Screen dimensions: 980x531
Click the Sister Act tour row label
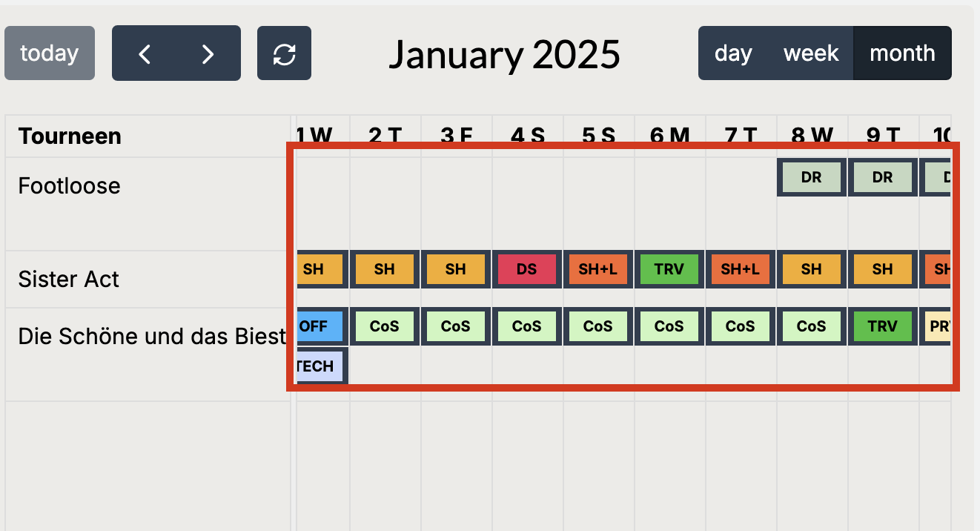click(x=69, y=280)
